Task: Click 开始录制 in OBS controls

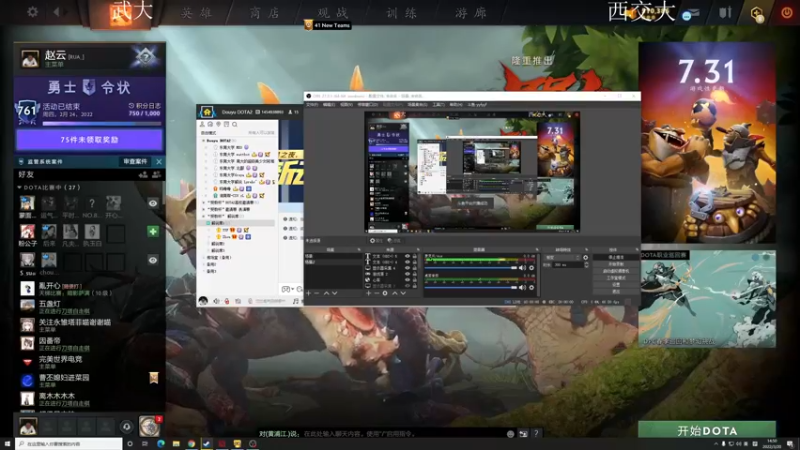Action: (x=616, y=264)
